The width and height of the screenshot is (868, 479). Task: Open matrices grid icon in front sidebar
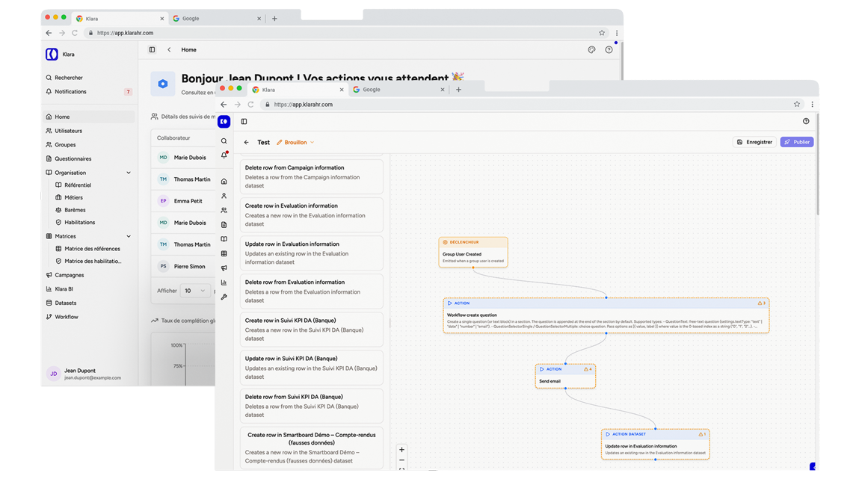pyautogui.click(x=224, y=253)
